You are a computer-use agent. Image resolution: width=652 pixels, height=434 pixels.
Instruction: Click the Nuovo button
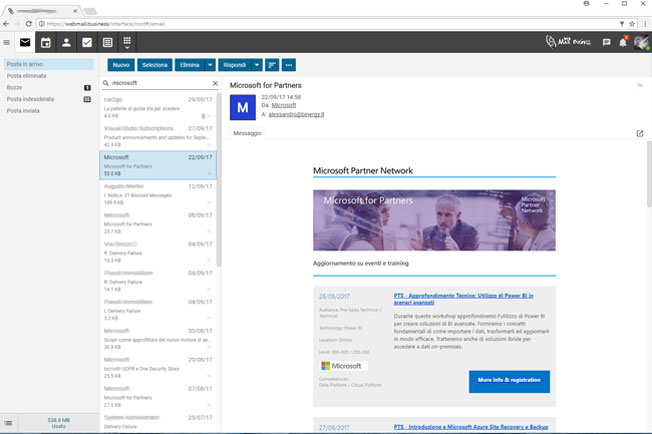pos(121,65)
